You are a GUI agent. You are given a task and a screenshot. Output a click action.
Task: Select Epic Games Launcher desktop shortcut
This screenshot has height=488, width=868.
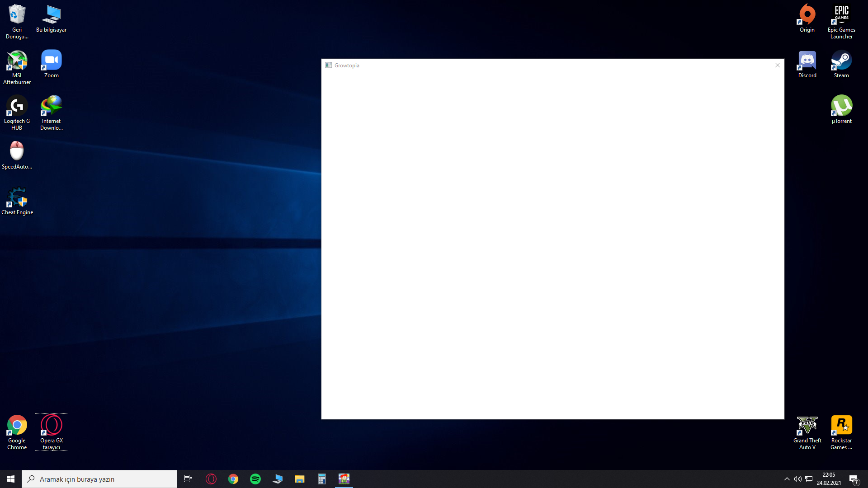[x=841, y=21]
